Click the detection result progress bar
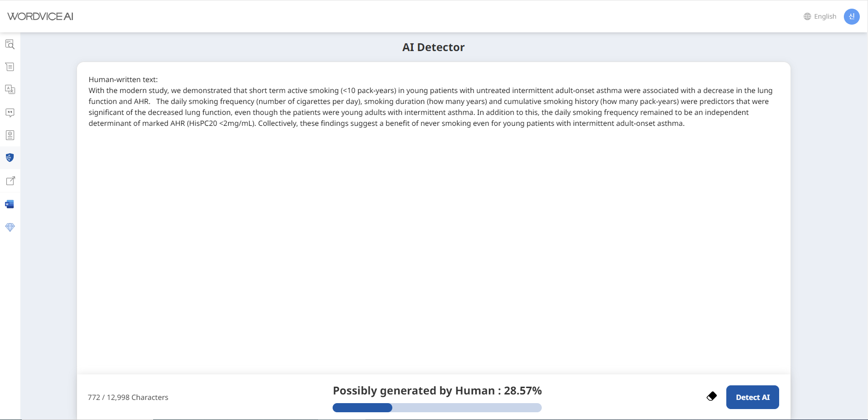Image resolution: width=868 pixels, height=420 pixels. point(437,407)
